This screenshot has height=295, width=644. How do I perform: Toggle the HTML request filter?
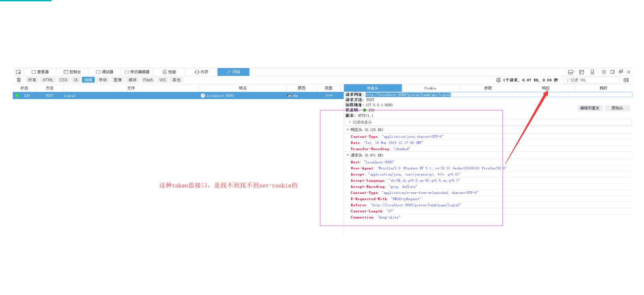(x=48, y=80)
